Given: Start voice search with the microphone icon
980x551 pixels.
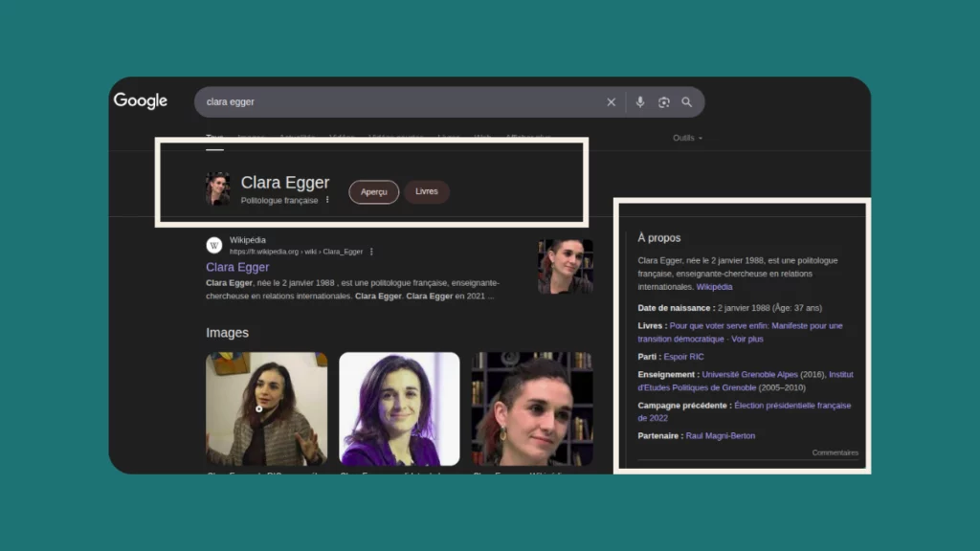Looking at the screenshot, I should click(640, 101).
